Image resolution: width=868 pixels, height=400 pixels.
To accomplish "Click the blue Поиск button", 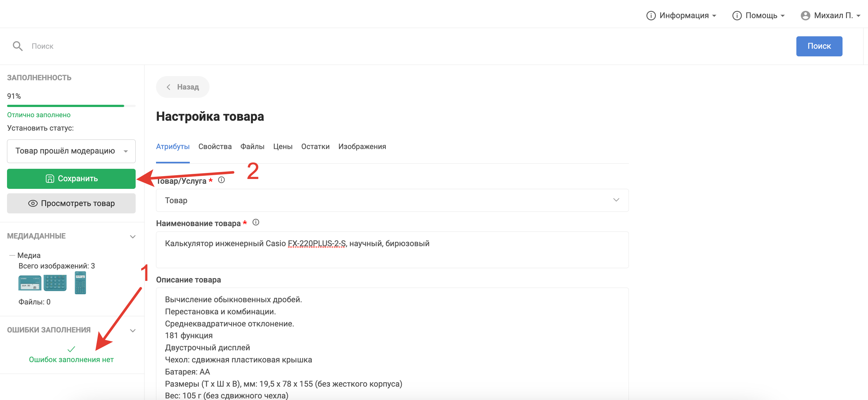I will pos(819,46).
